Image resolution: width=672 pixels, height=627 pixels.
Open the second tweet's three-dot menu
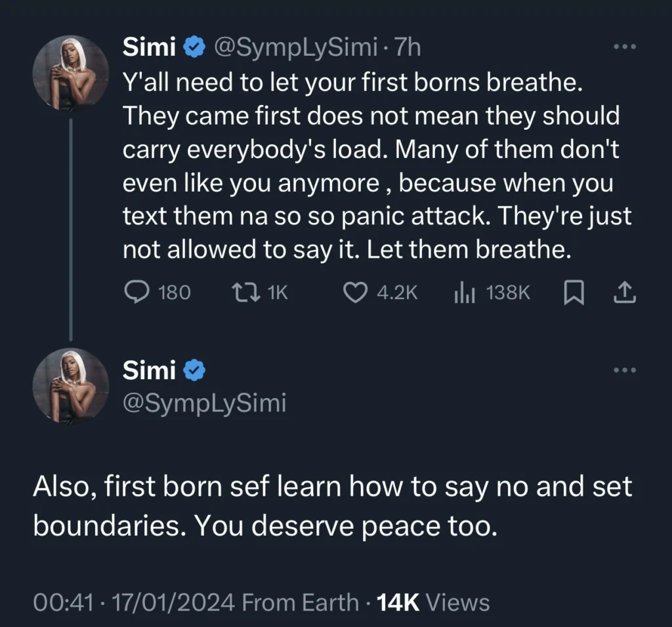[624, 371]
